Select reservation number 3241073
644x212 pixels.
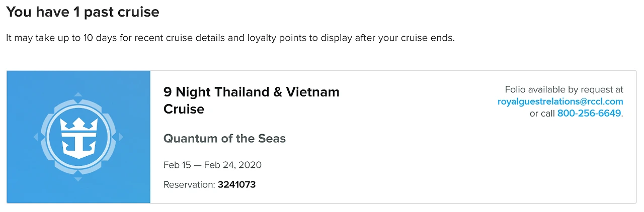(236, 185)
